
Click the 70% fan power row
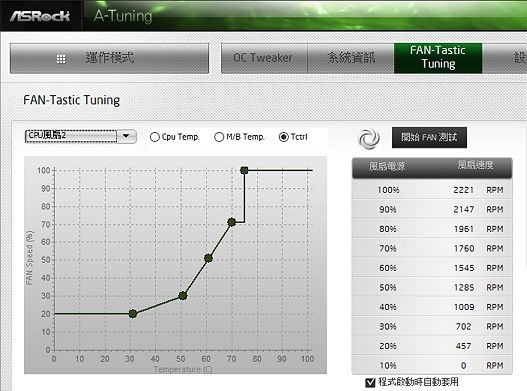coord(432,248)
